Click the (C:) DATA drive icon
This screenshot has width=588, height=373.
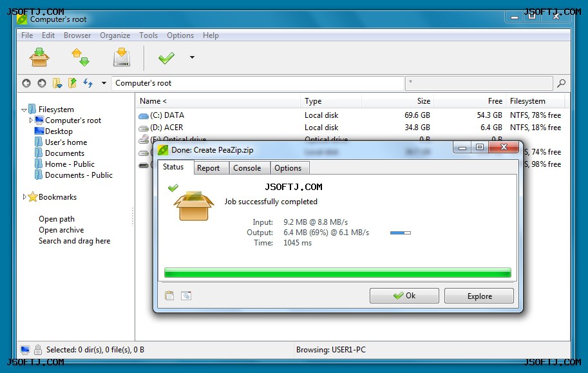144,116
